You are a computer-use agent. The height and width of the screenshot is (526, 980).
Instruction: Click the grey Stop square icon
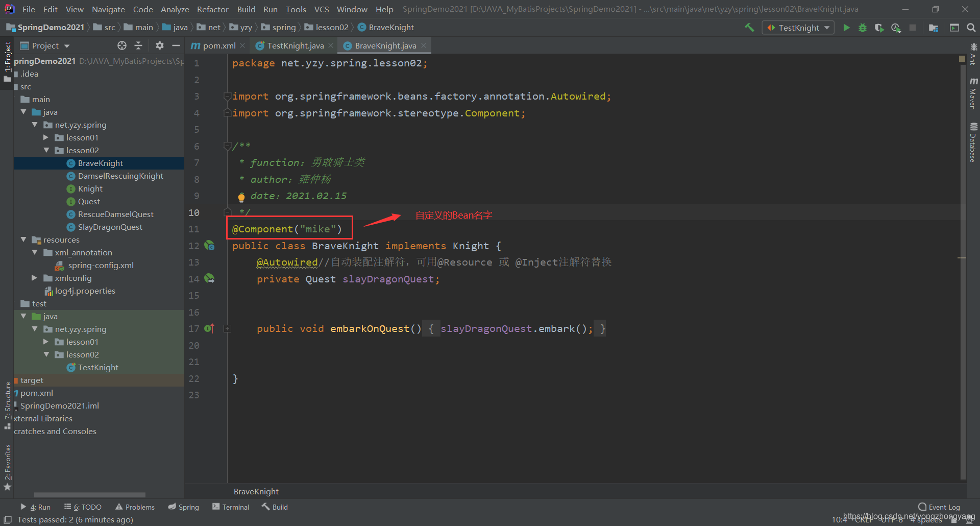click(x=913, y=28)
